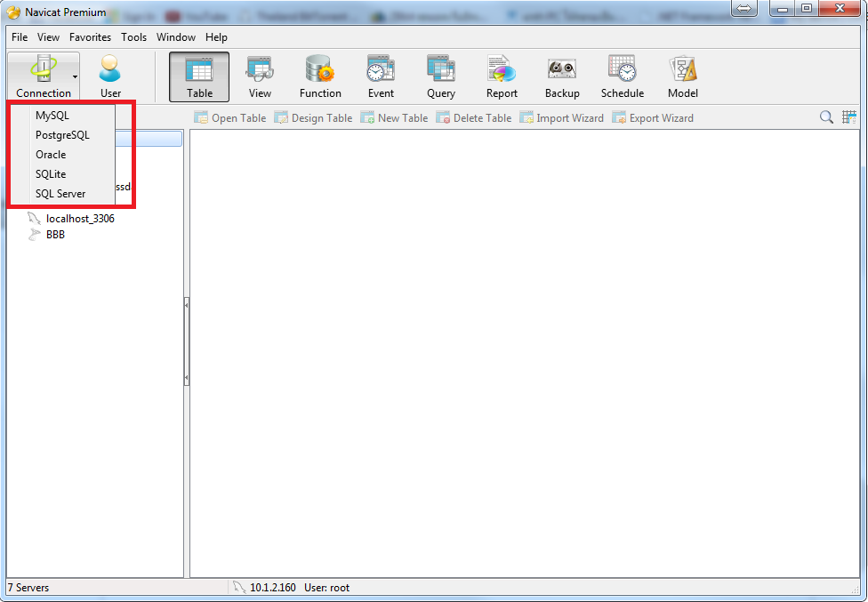Toggle the grid view mode icon
This screenshot has width=868, height=602.
click(849, 117)
